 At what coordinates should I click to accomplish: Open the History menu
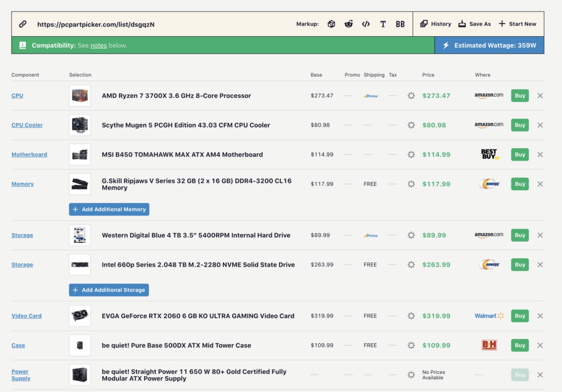pyautogui.click(x=436, y=24)
